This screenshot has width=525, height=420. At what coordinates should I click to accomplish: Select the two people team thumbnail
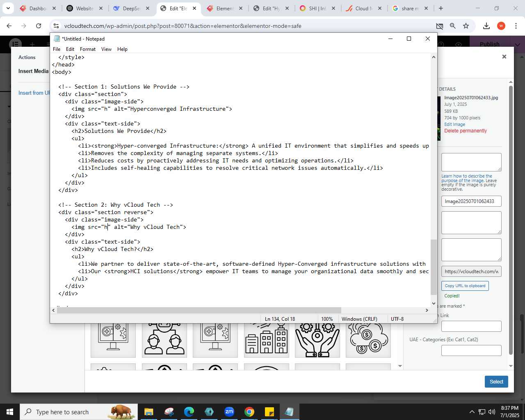[x=164, y=339]
